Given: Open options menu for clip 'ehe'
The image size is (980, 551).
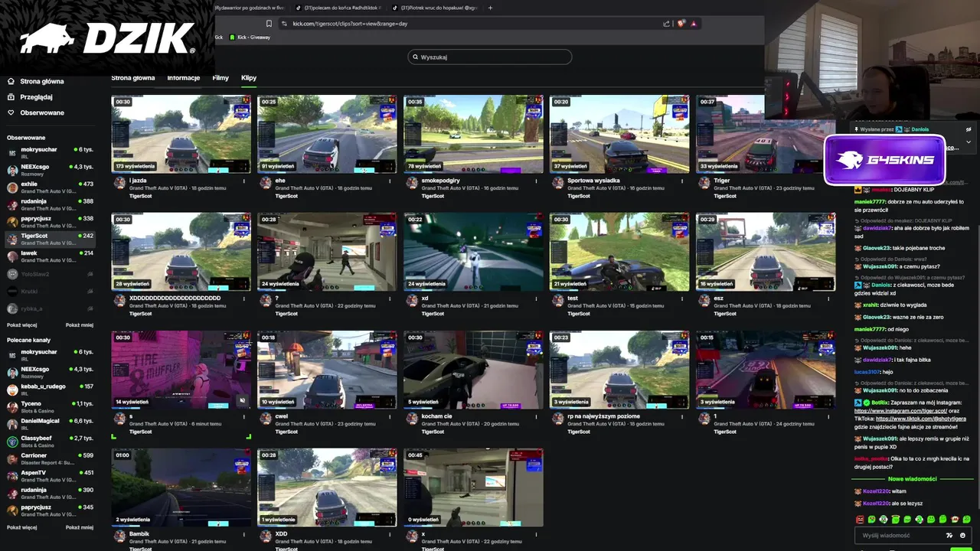Looking at the screenshot, I should coord(390,181).
